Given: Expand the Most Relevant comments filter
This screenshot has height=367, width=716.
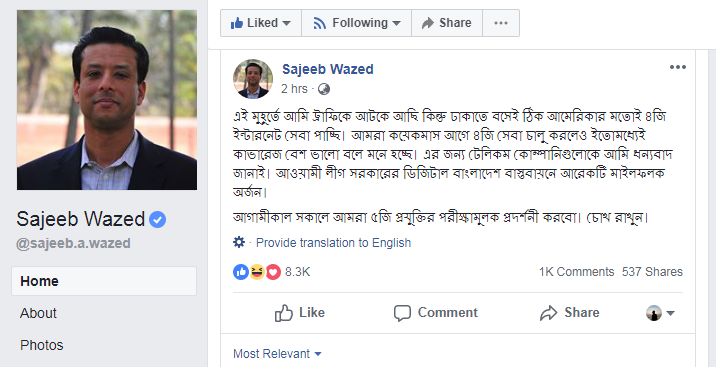Looking at the screenshot, I should [x=277, y=354].
